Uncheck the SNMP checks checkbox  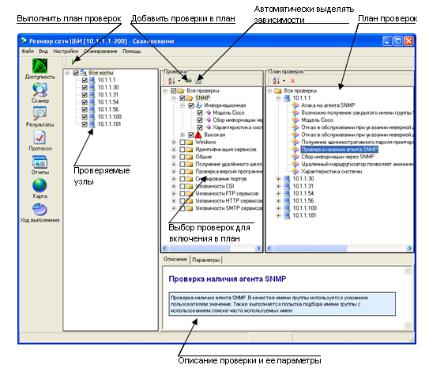[182, 98]
